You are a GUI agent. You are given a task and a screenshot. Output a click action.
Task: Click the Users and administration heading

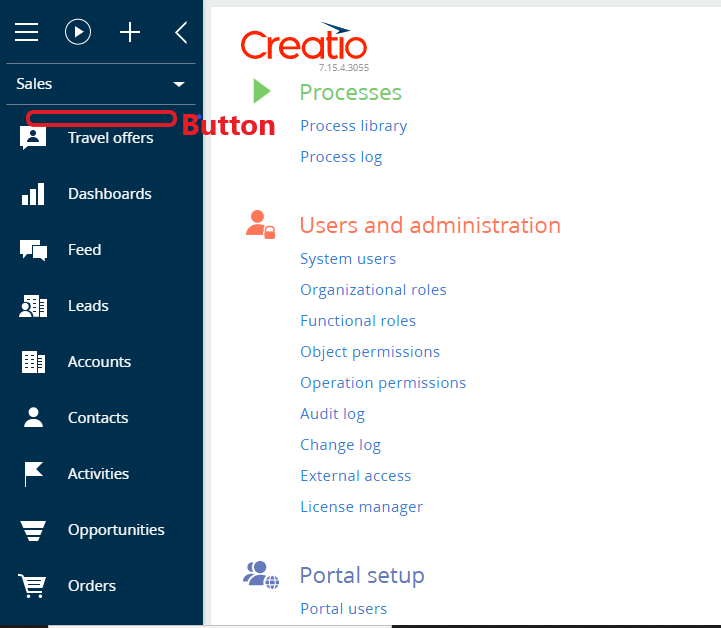(x=430, y=225)
